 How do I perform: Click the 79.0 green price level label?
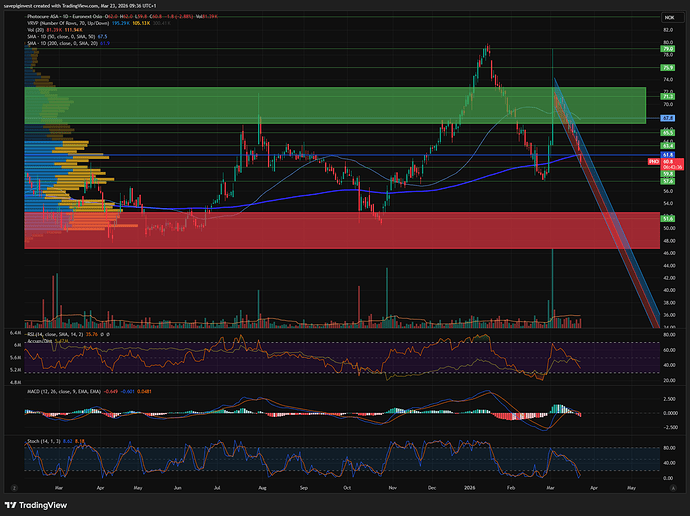click(666, 49)
